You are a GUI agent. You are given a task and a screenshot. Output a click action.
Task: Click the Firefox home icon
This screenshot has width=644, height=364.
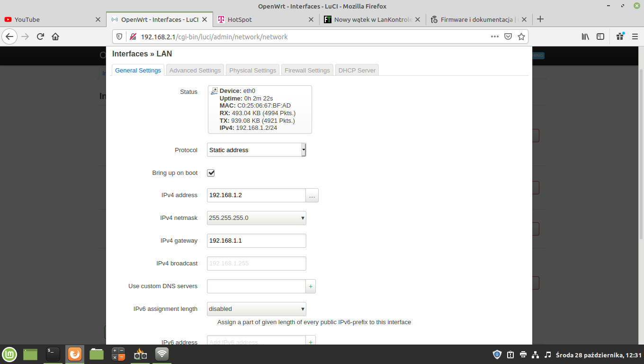pyautogui.click(x=55, y=36)
